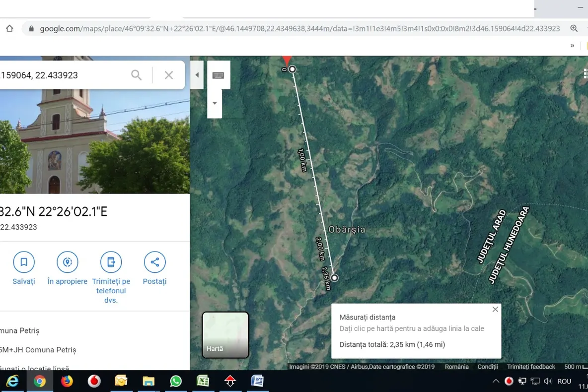The image size is (588, 392).
Task: Click the ROU language indicator
Action: (x=564, y=381)
